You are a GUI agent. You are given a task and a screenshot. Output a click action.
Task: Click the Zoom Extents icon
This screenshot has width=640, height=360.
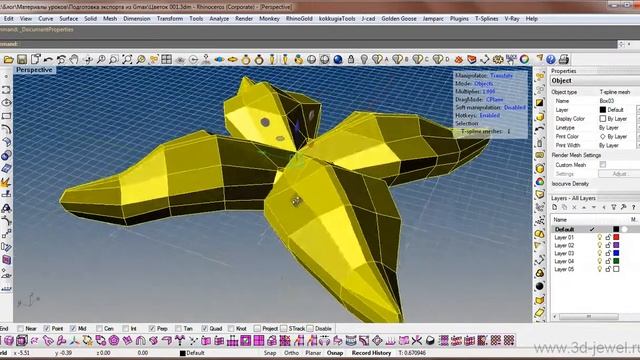click(x=127, y=60)
